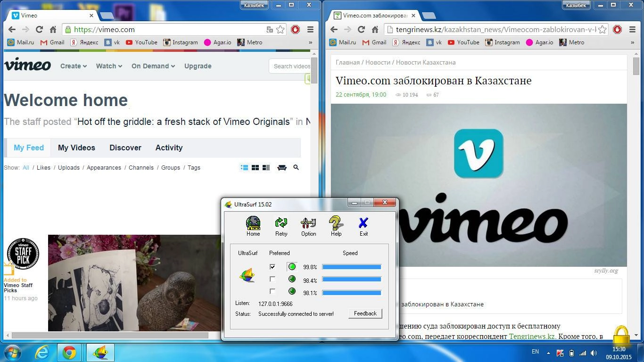Reload the vimeo.com page
This screenshot has width=644, height=362.
(x=40, y=29)
